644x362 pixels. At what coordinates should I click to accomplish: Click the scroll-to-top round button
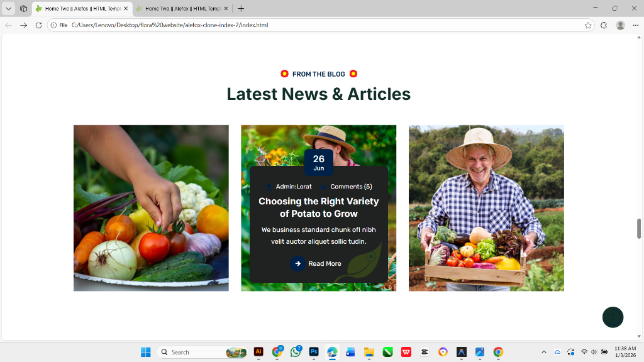(x=613, y=317)
